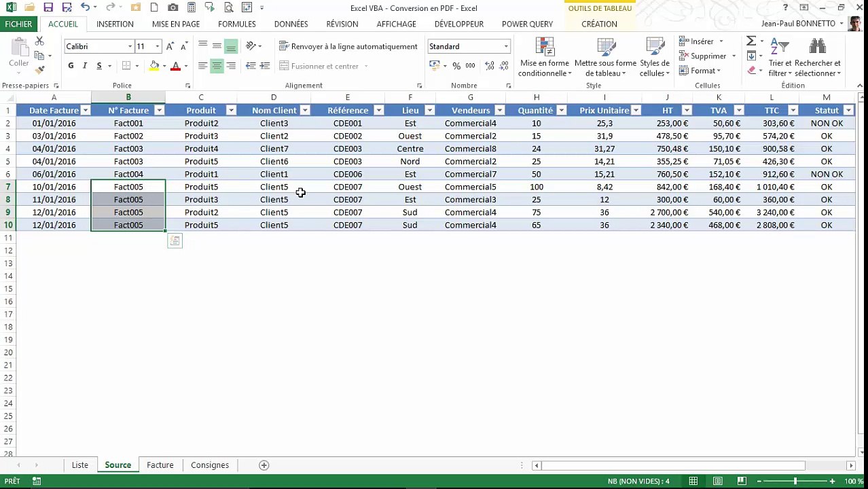Click the decrease indent icon
Image resolution: width=868 pixels, height=489 pixels.
click(251, 66)
